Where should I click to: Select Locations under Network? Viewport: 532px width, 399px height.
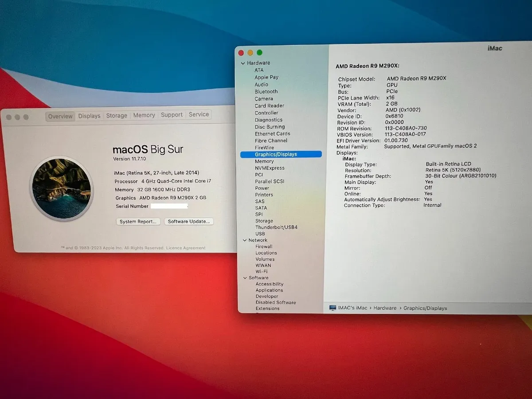click(x=266, y=253)
